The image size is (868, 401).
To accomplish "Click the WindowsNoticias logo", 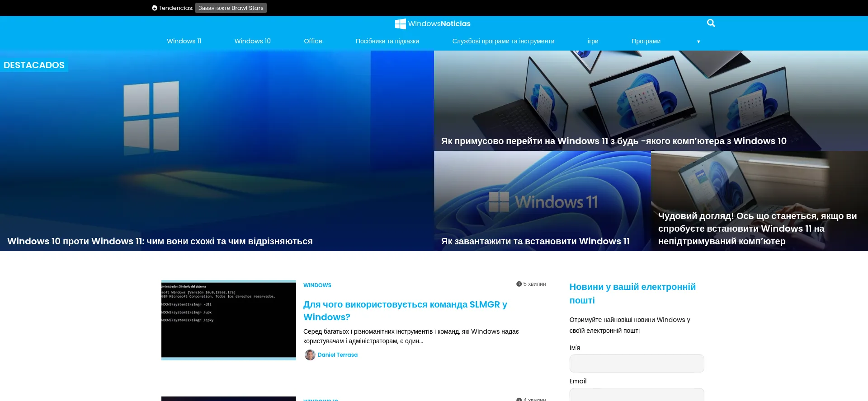I will point(433,23).
